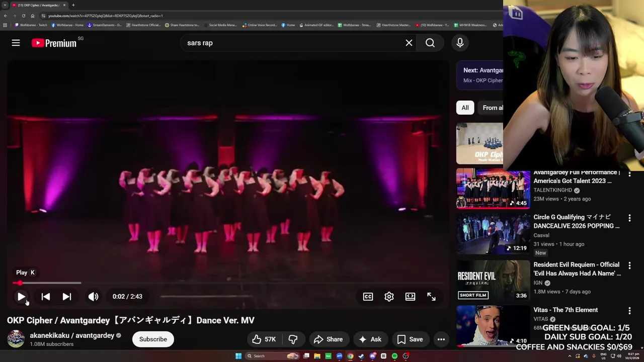Like the video (57K)

click(x=265, y=339)
